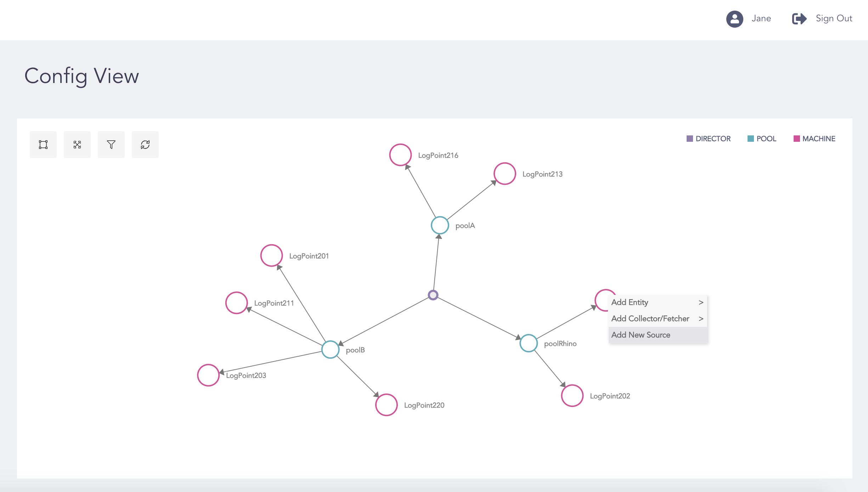Expand the Add Collector/Fetcher submenu arrow

[x=701, y=319]
